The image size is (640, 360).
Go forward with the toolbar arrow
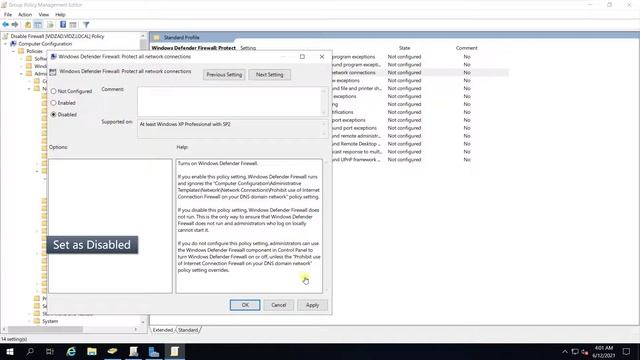point(15,25)
